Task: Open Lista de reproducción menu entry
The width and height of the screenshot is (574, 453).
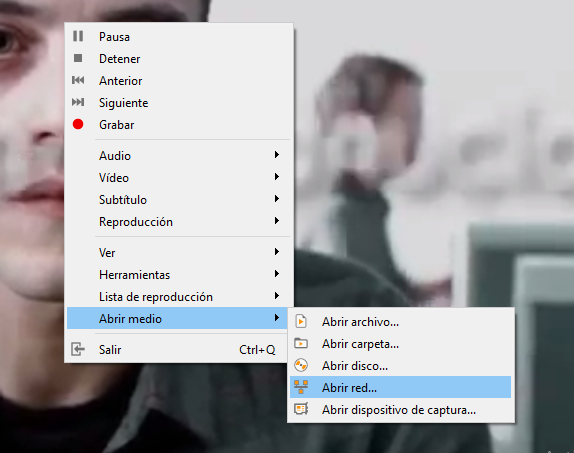Action: 179,297
